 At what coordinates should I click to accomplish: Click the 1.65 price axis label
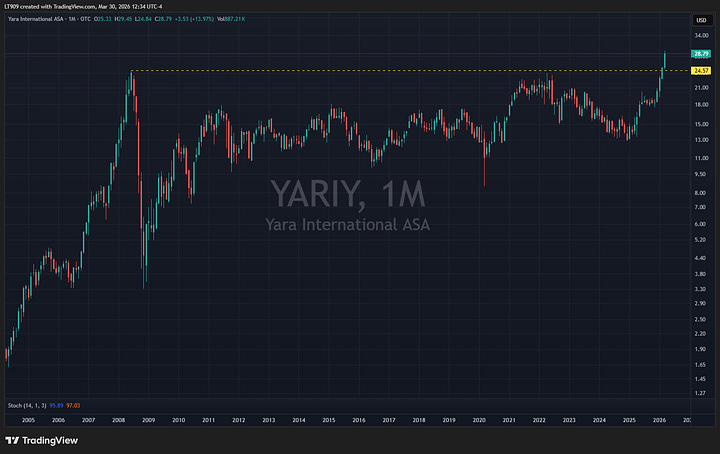coord(700,365)
